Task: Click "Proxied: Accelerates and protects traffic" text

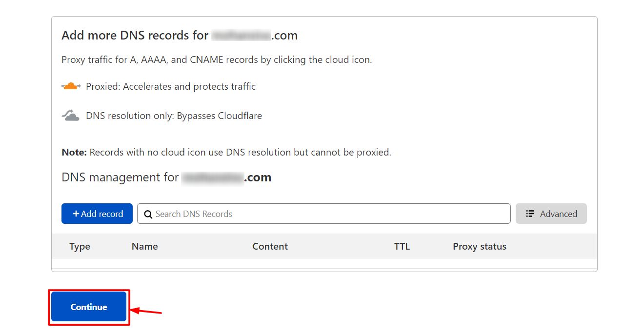Action: click(x=171, y=86)
